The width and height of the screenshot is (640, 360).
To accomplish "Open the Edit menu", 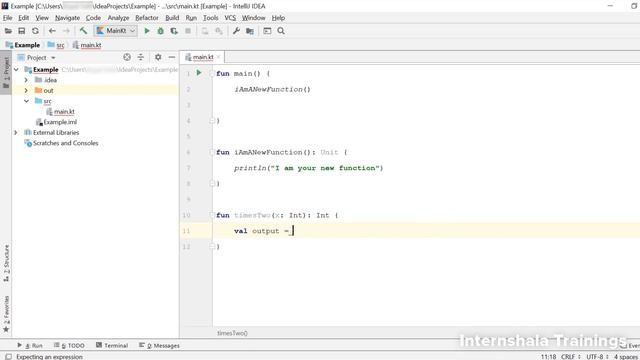I will tap(24, 18).
